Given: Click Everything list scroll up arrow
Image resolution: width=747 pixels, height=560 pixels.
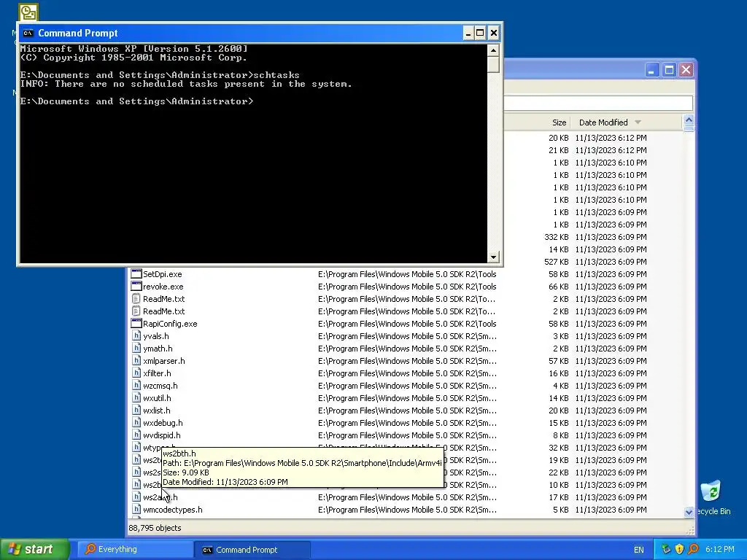Looking at the screenshot, I should [689, 120].
